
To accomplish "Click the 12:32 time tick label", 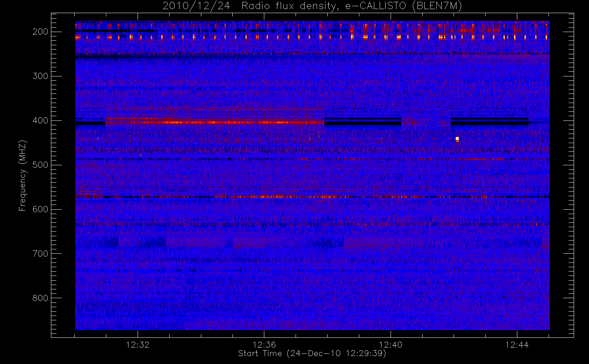I will click(138, 345).
